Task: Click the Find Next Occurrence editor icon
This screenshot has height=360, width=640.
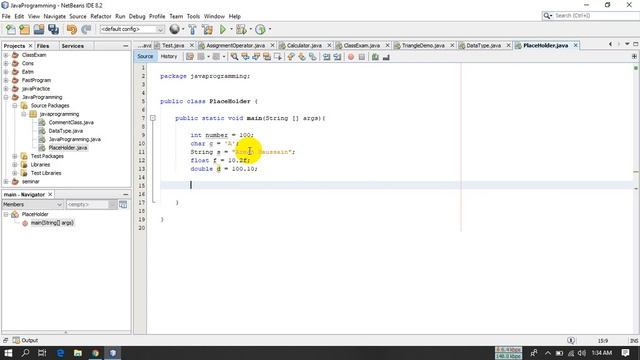Action: [x=256, y=57]
